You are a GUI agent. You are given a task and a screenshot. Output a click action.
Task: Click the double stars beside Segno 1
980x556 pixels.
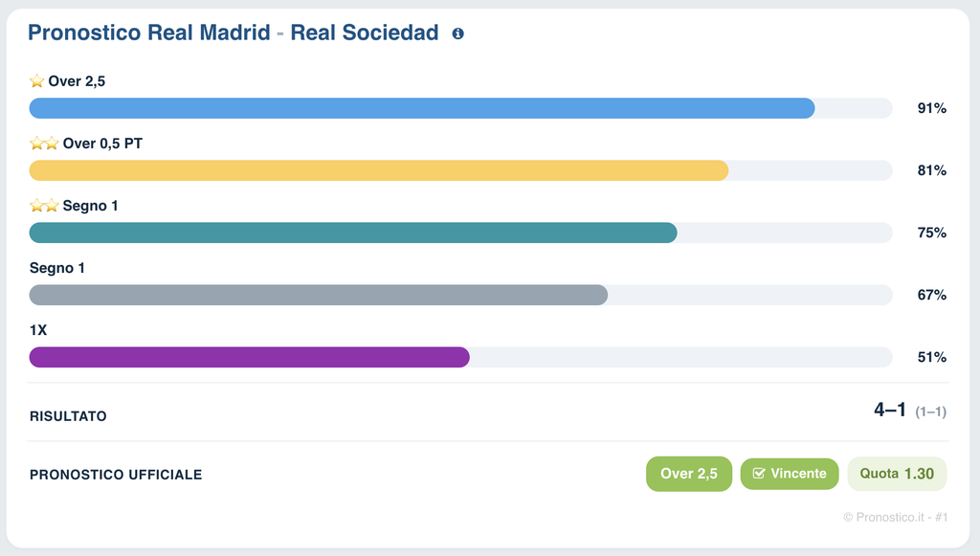click(44, 206)
